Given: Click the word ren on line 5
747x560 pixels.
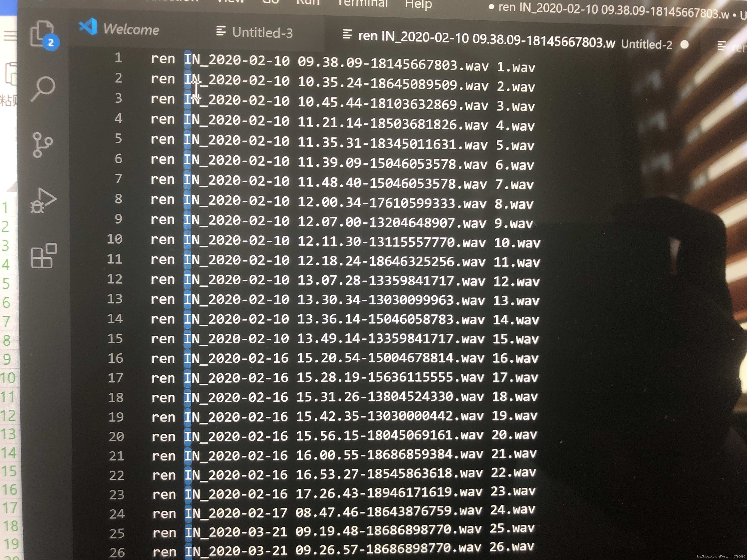Looking at the screenshot, I should pyautogui.click(x=163, y=139).
